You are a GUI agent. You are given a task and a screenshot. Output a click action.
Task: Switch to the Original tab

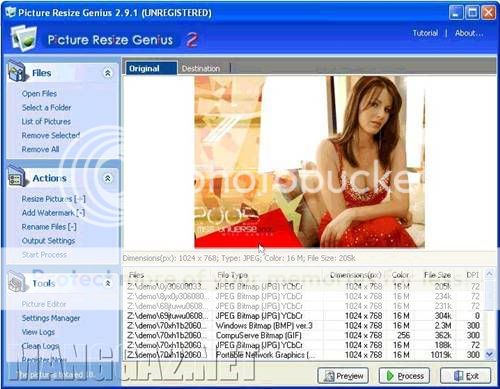tap(151, 68)
